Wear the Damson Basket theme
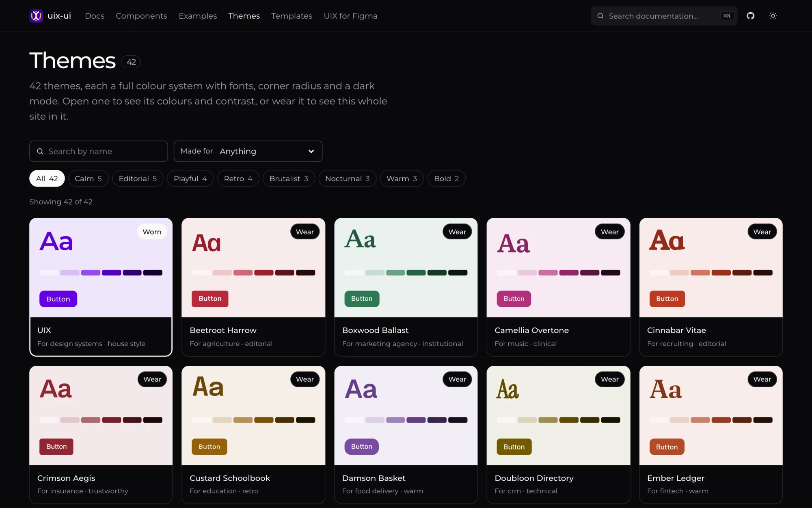Image resolution: width=812 pixels, height=508 pixels. point(457,379)
